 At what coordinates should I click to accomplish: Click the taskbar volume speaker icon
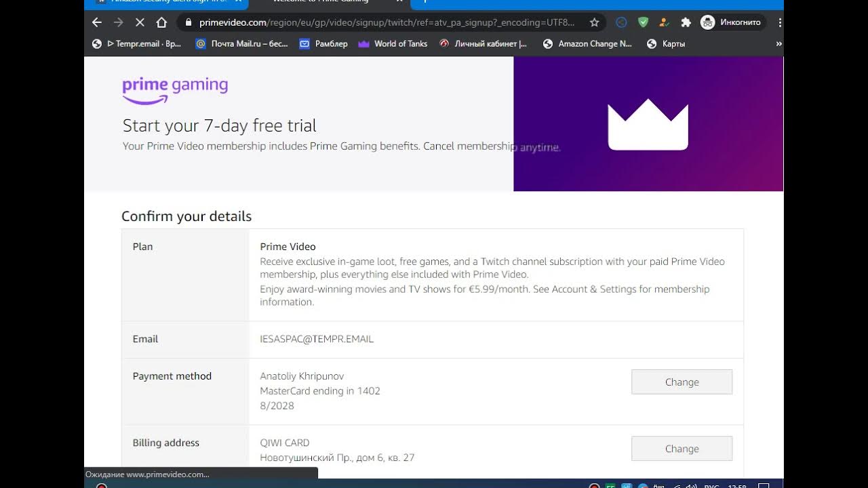click(690, 486)
